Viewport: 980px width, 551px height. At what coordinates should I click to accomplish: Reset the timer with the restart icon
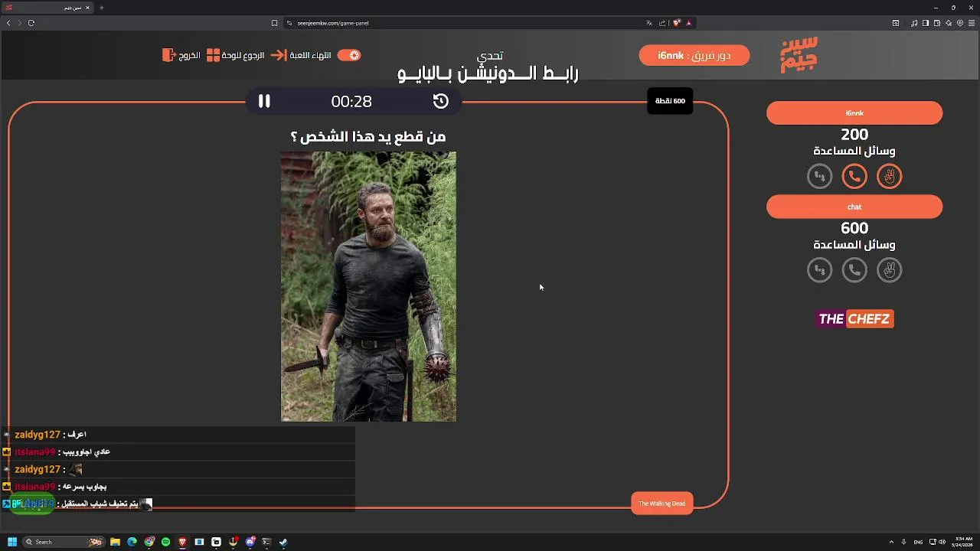440,101
